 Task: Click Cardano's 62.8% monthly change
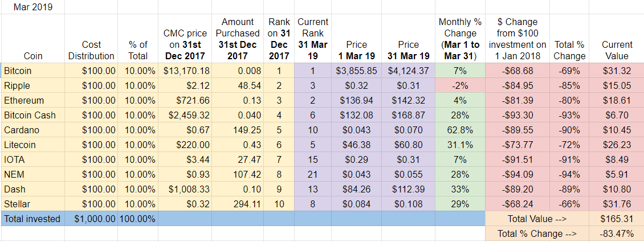click(x=460, y=130)
